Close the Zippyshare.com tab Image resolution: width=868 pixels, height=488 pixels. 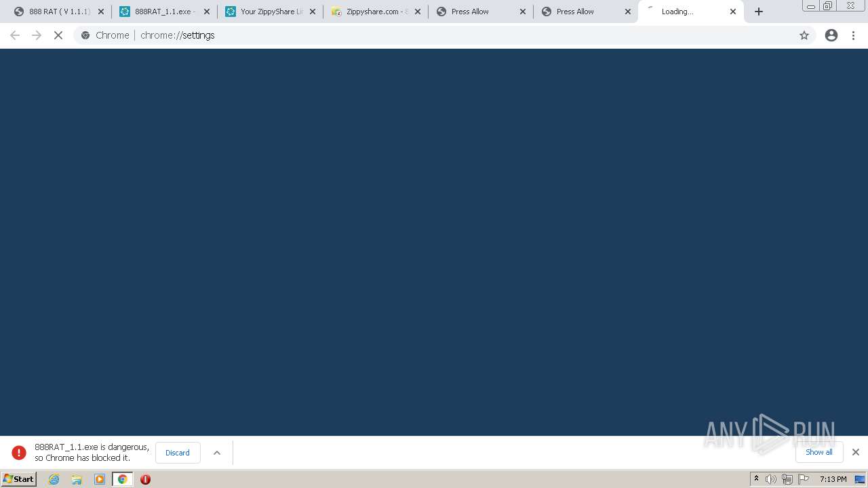point(418,12)
